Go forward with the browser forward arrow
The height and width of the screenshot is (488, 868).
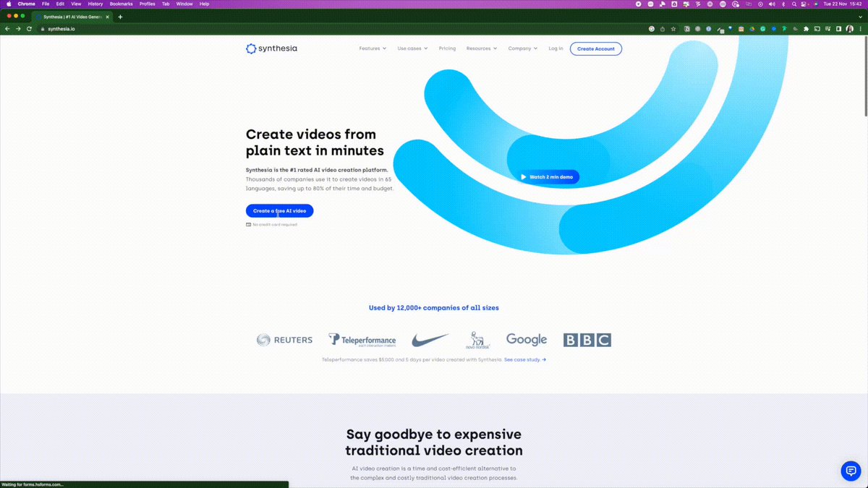pyautogui.click(x=18, y=29)
